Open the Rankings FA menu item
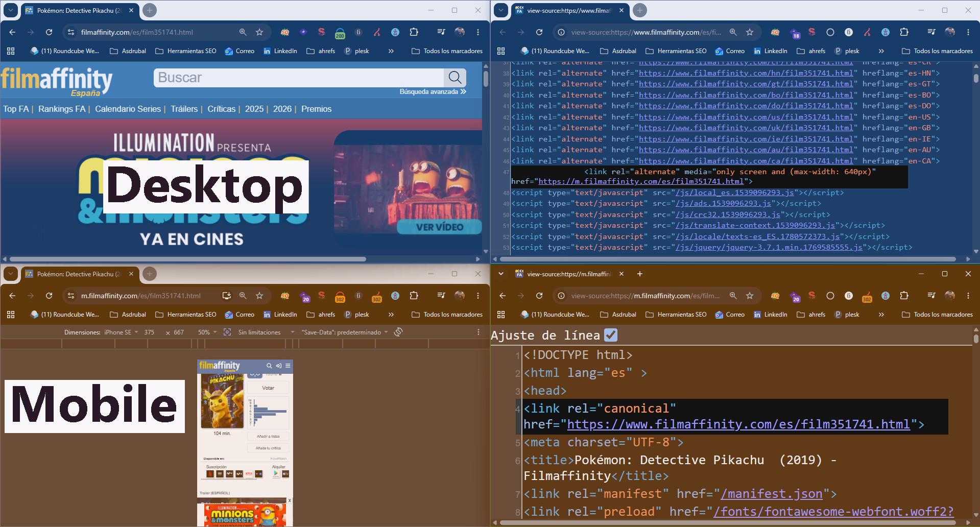Image resolution: width=980 pixels, height=527 pixels. tap(62, 109)
